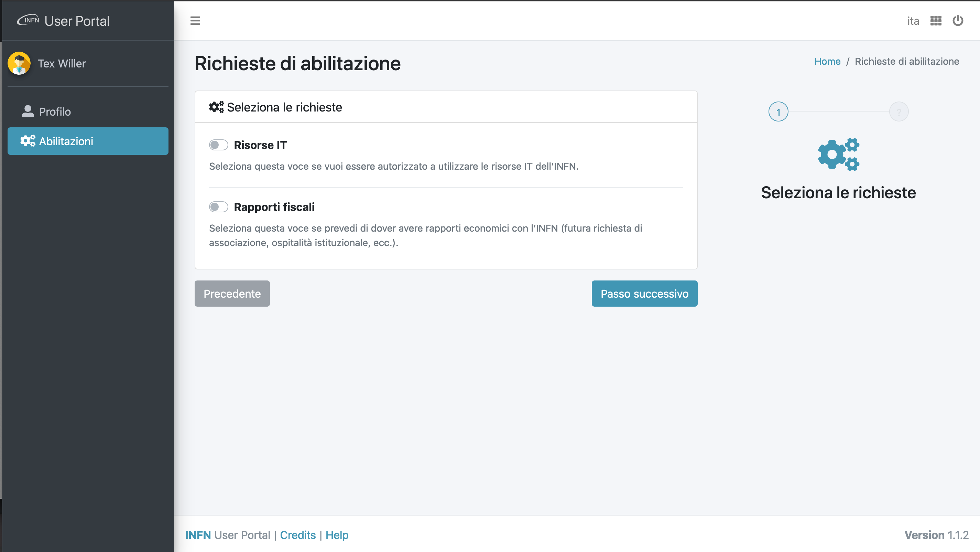Click the user avatar icon for Tex Willer
The image size is (980, 552).
coord(19,63)
